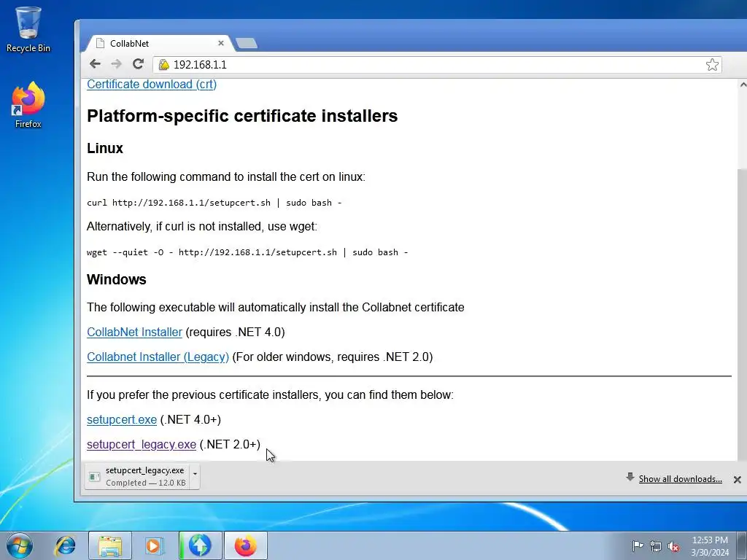Screen dimensions: 747x560
Task: Go forward with the browser forward arrow
Action: click(116, 64)
